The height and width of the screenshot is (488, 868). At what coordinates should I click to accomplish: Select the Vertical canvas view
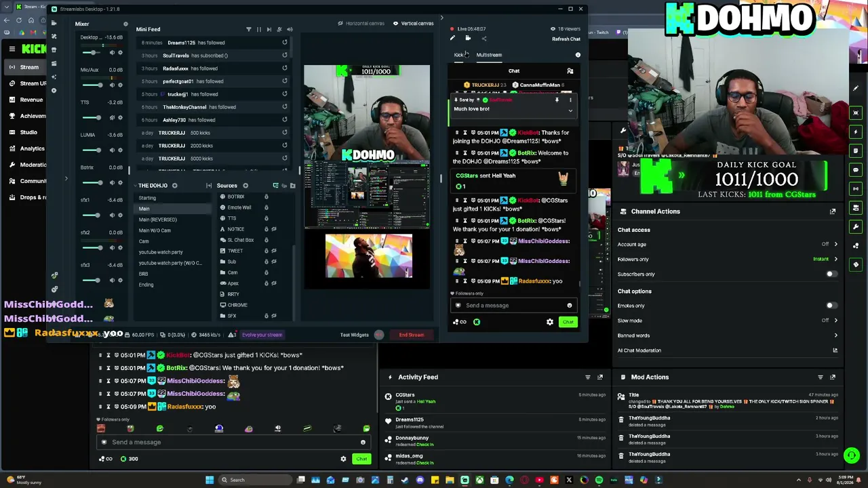pos(414,24)
